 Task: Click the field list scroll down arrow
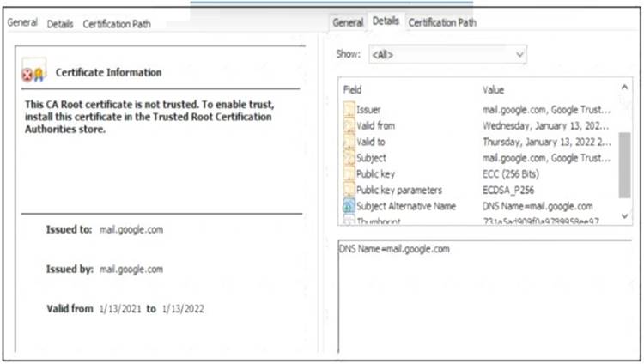tap(624, 215)
